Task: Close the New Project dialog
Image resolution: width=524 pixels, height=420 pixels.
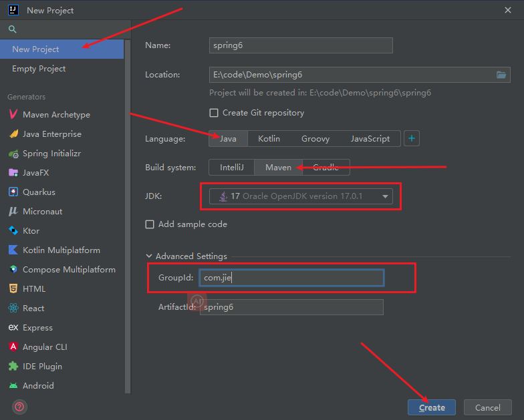Action: click(x=508, y=11)
